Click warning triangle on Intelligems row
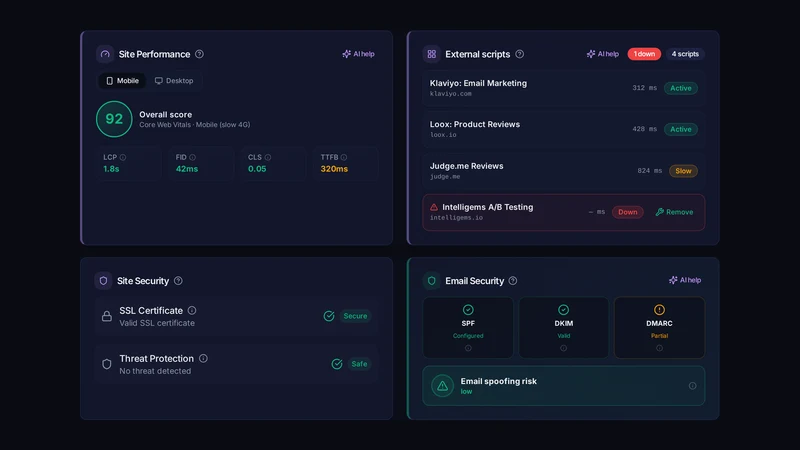 (x=434, y=207)
